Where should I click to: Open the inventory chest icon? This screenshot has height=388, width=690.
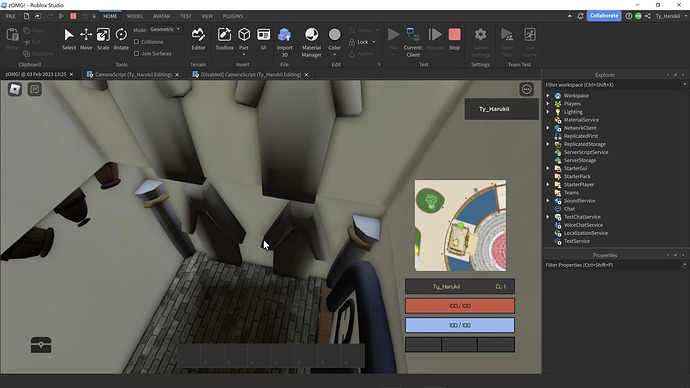41,345
